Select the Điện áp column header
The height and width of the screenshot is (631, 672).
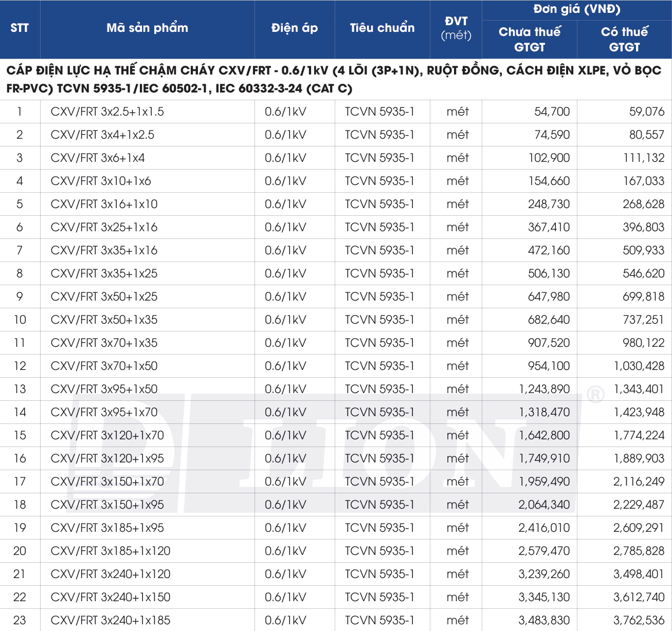click(295, 28)
